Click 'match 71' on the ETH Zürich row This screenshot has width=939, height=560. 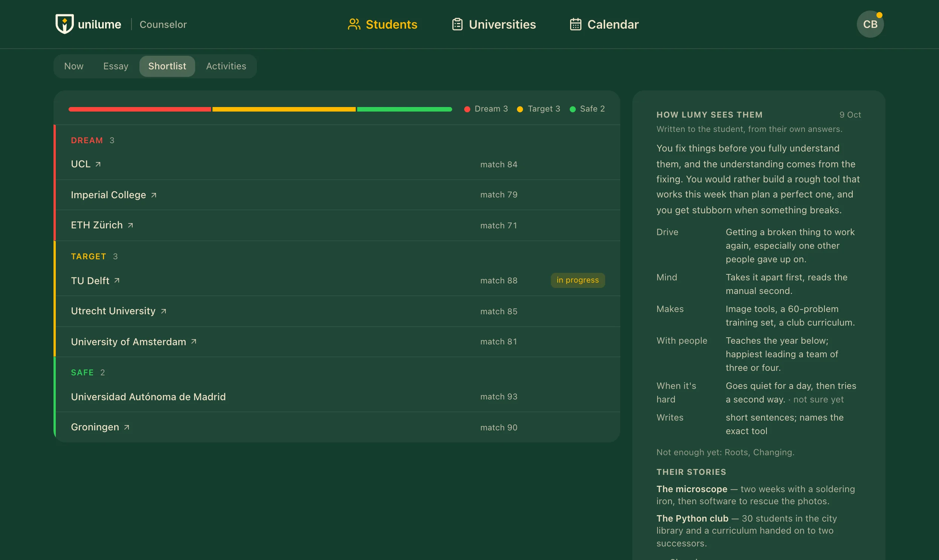[499, 225]
